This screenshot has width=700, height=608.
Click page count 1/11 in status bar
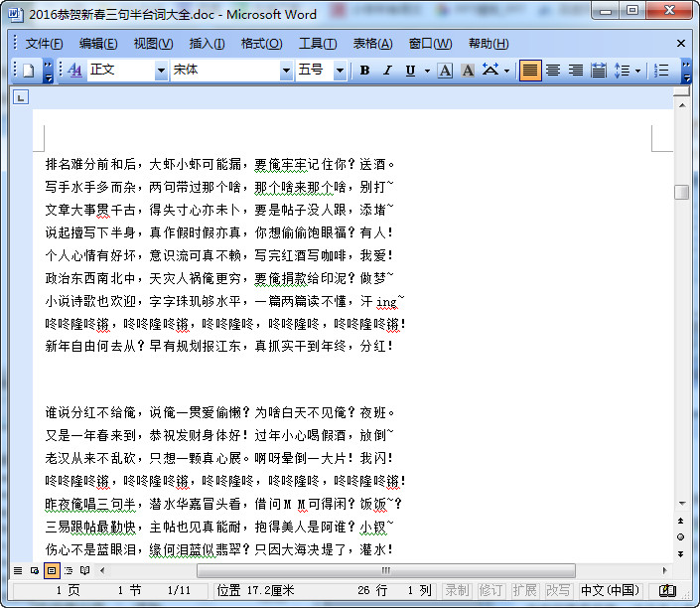[x=179, y=590]
